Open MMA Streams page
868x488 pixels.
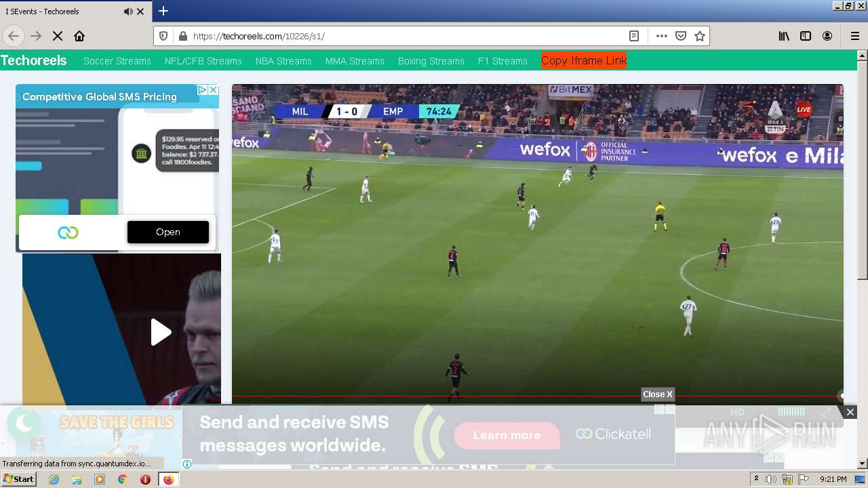click(355, 61)
